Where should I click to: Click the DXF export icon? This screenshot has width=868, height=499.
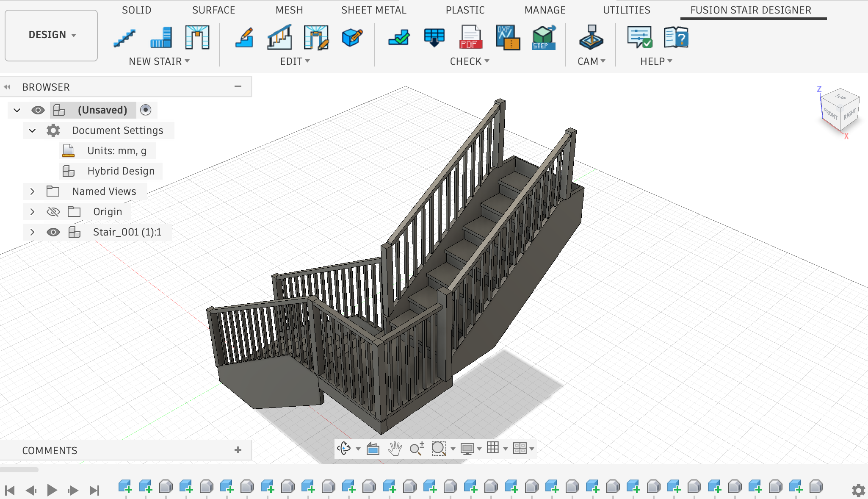click(x=508, y=38)
